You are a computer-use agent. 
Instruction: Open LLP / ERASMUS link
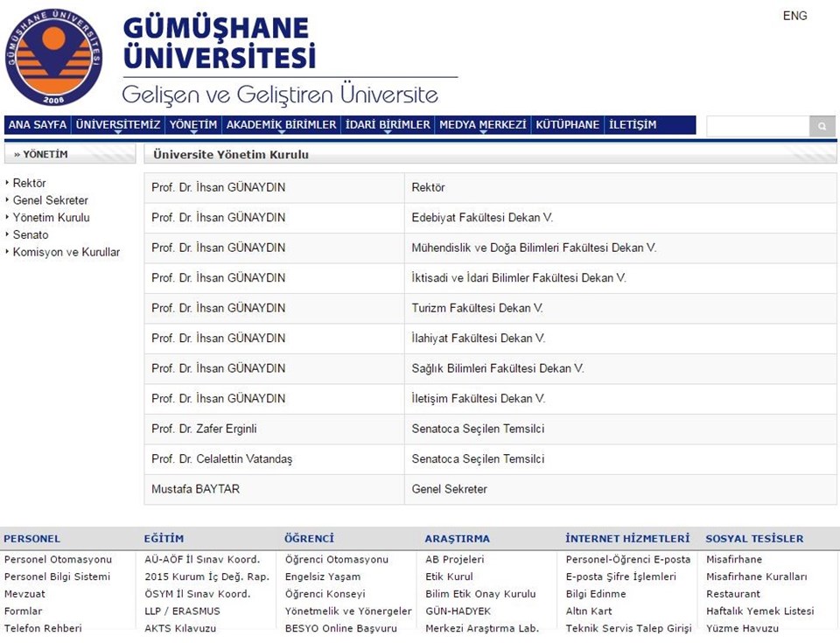point(182,611)
